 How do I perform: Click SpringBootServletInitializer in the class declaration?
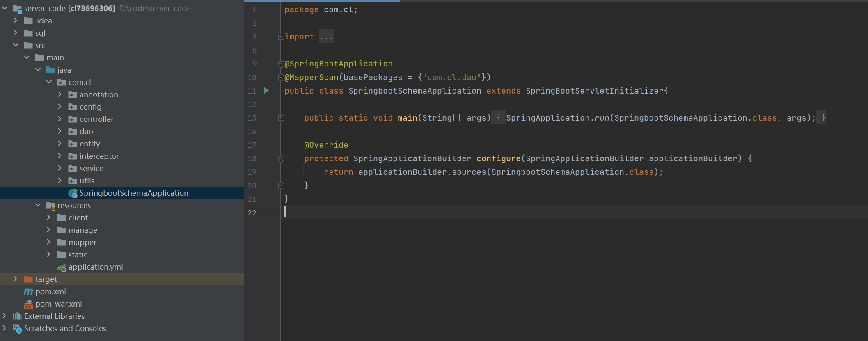pyautogui.click(x=595, y=91)
